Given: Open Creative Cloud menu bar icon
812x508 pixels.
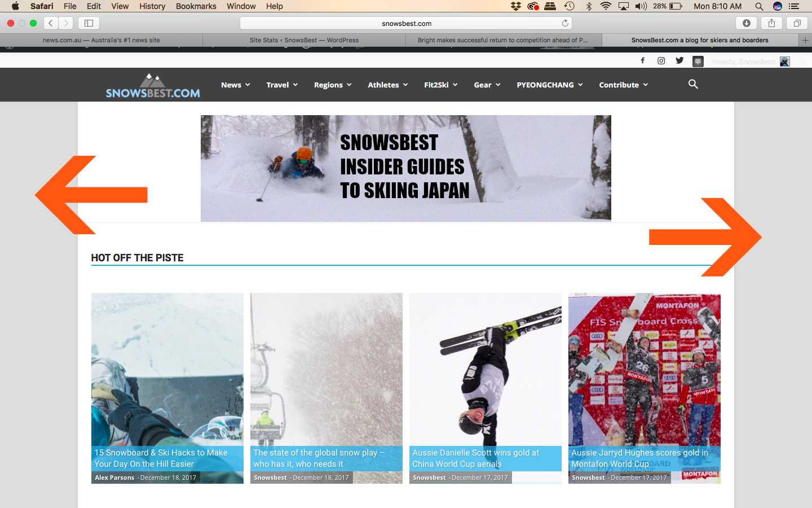Looking at the screenshot, I should pos(533,6).
